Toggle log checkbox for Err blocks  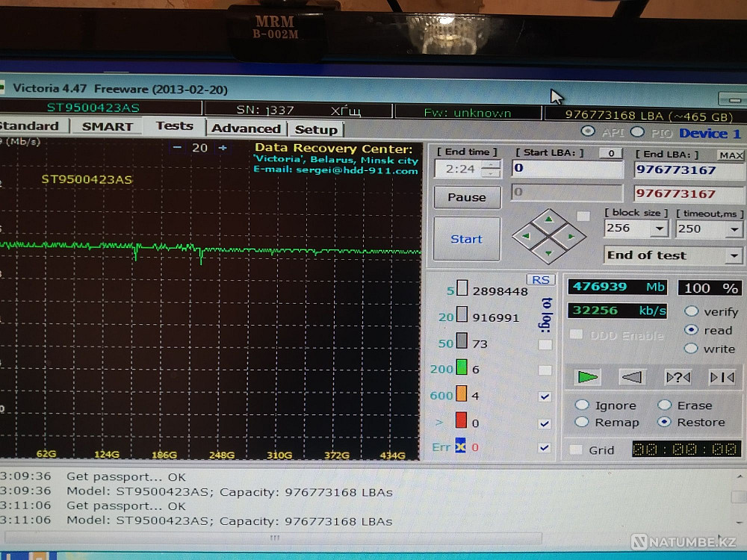tap(545, 447)
